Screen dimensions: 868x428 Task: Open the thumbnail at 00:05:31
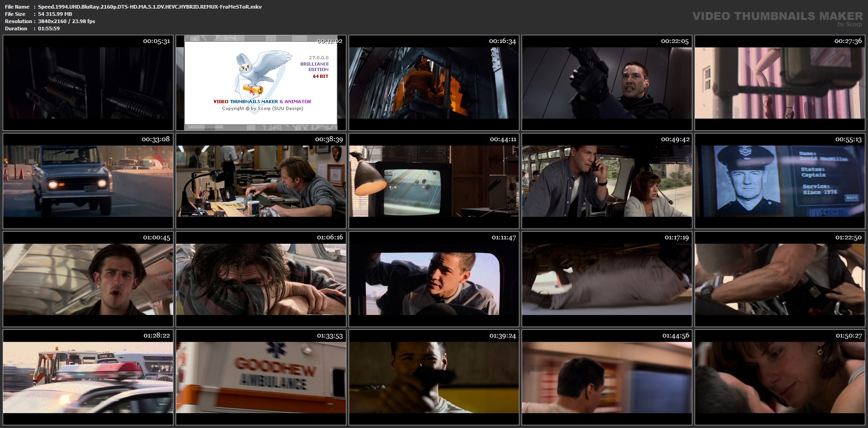(88, 83)
